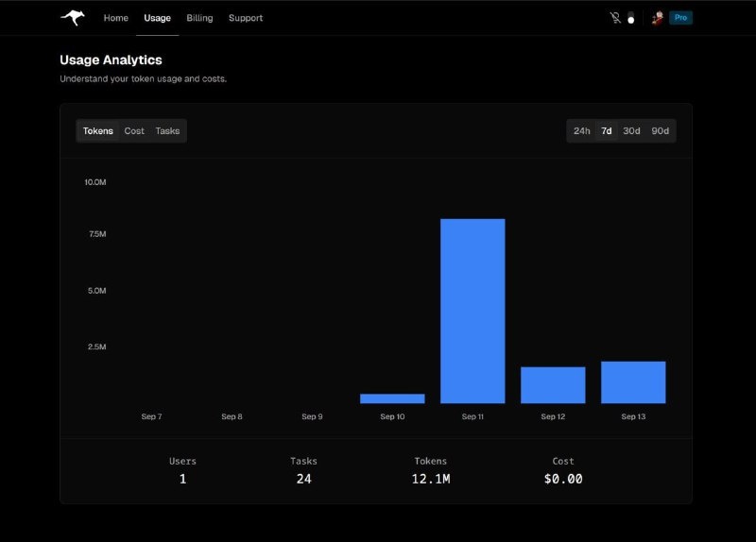The image size is (756, 542).
Task: Navigate to Billing
Action: [x=199, y=18]
